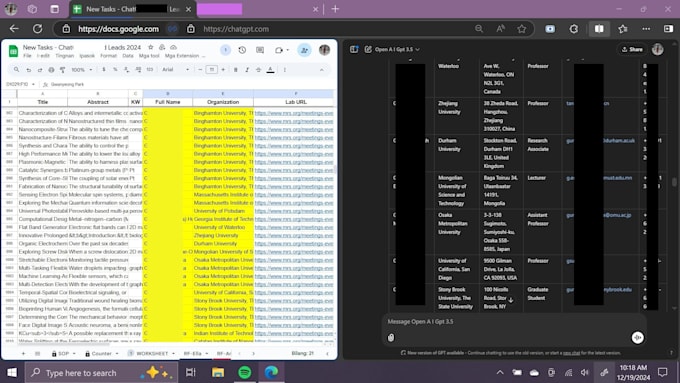The width and height of the screenshot is (680, 383).
Task: Select the Paint format tool
Action: 62,70
